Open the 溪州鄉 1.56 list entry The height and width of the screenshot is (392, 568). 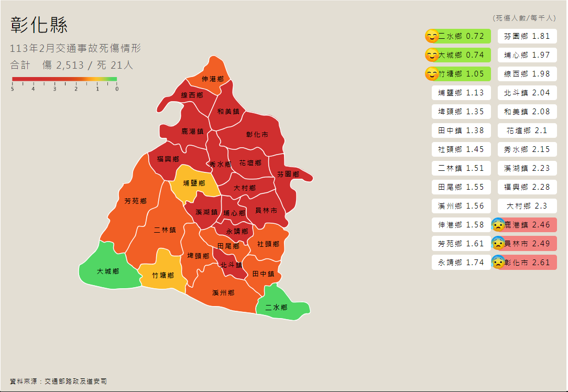pyautogui.click(x=461, y=206)
